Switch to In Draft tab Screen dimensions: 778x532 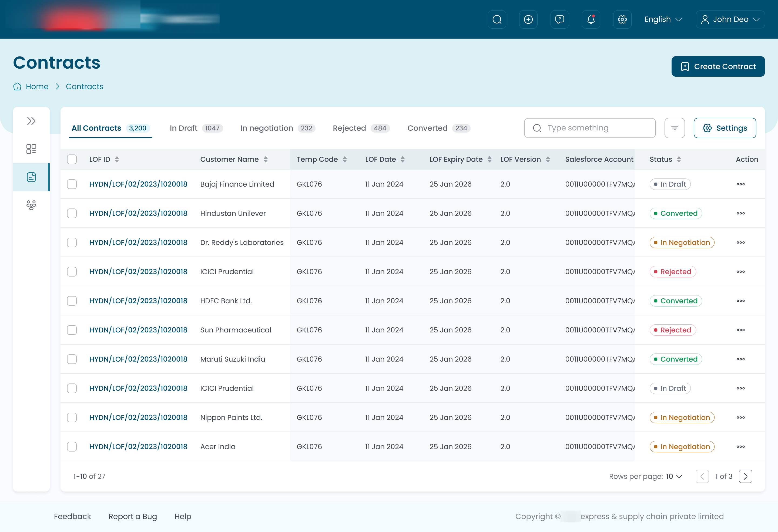[196, 128]
